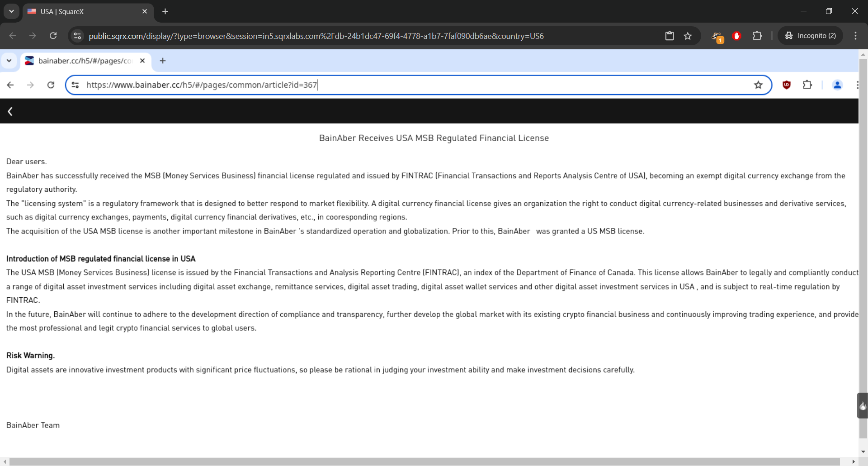Go back using the article header arrow
Screen dimensions: 868x466
pyautogui.click(x=10, y=111)
